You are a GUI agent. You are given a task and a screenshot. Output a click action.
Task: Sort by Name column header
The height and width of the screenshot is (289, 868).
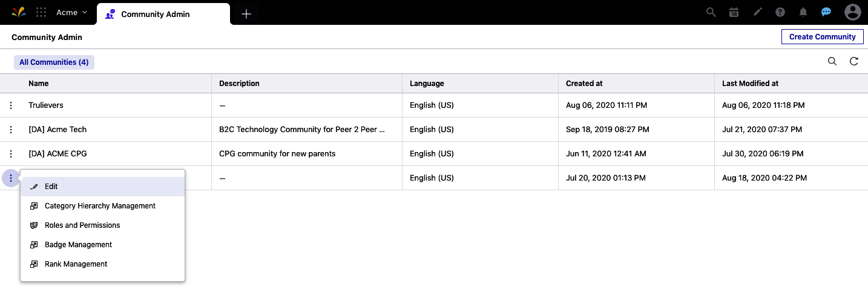(x=39, y=84)
